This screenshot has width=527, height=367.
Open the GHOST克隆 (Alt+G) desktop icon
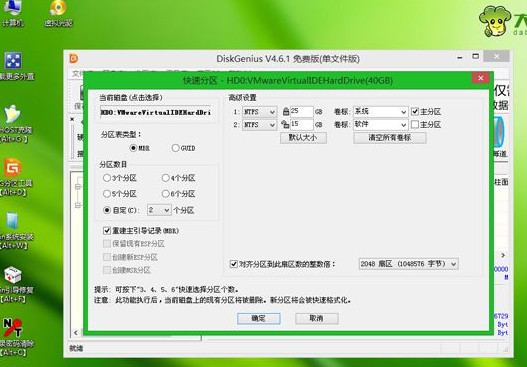coord(13,124)
